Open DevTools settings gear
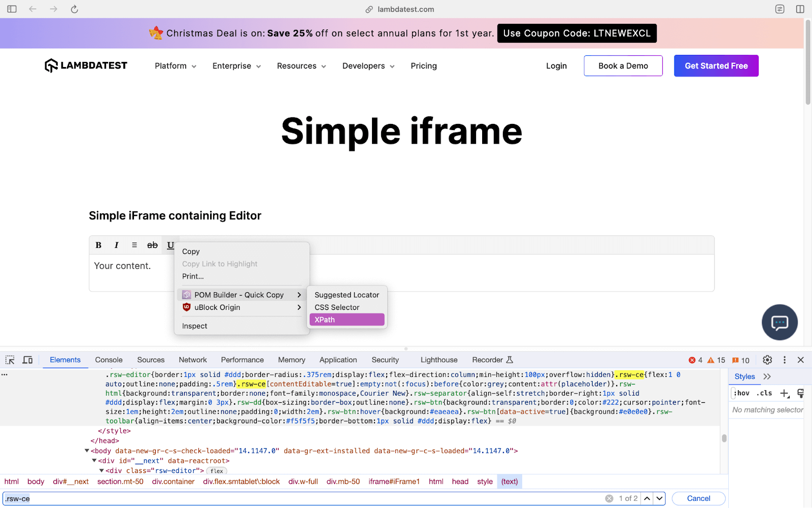This screenshot has height=508, width=812. (767, 360)
